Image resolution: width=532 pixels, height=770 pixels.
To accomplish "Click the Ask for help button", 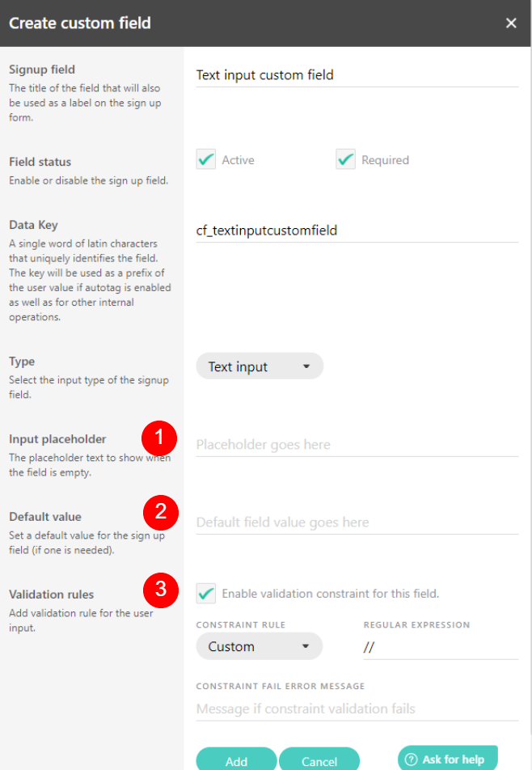I will (447, 759).
